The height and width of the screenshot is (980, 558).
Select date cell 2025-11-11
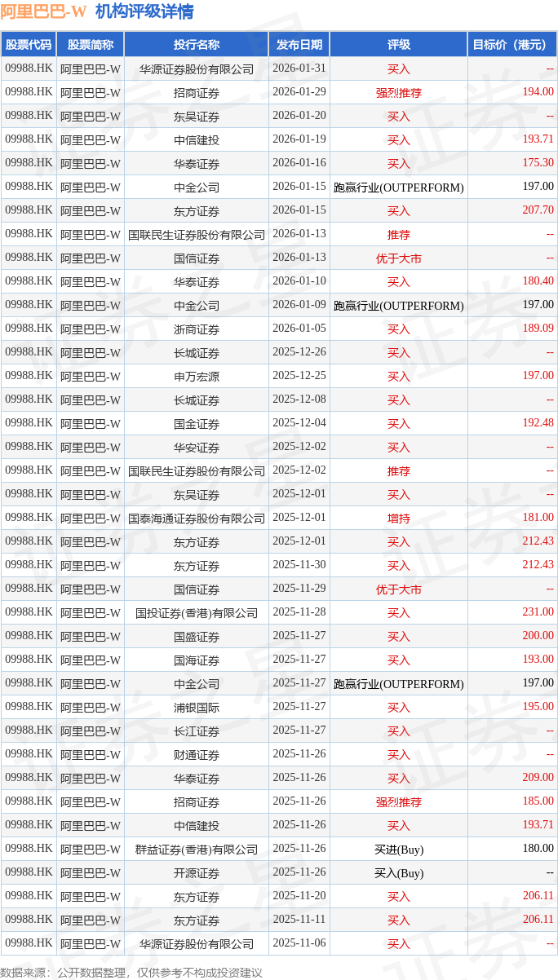(x=299, y=920)
